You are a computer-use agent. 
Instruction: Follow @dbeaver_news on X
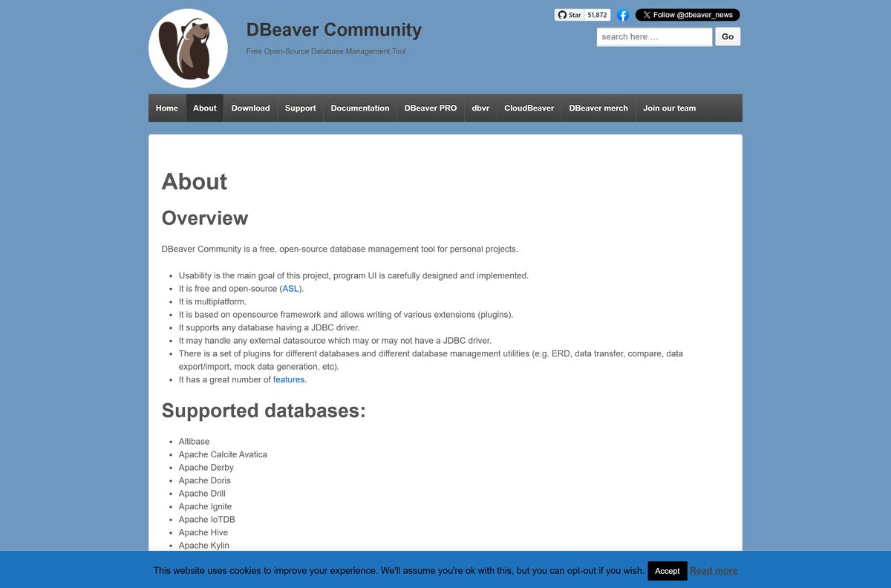[x=688, y=15]
